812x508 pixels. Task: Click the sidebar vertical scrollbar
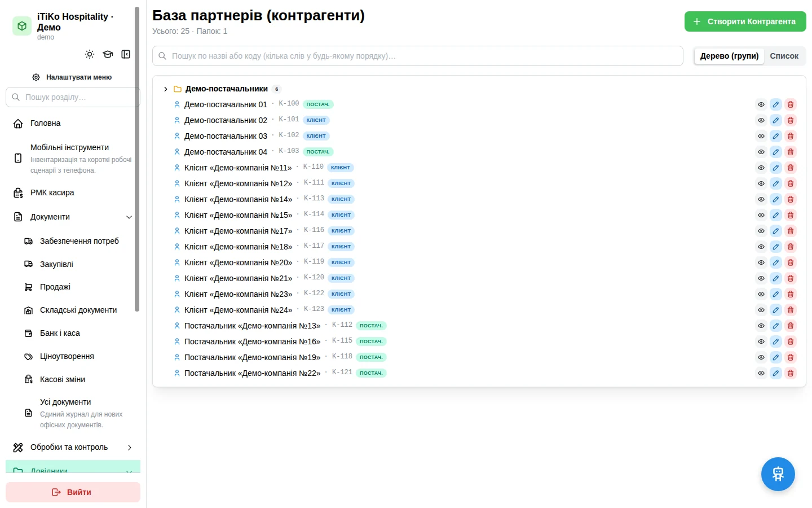click(137, 159)
